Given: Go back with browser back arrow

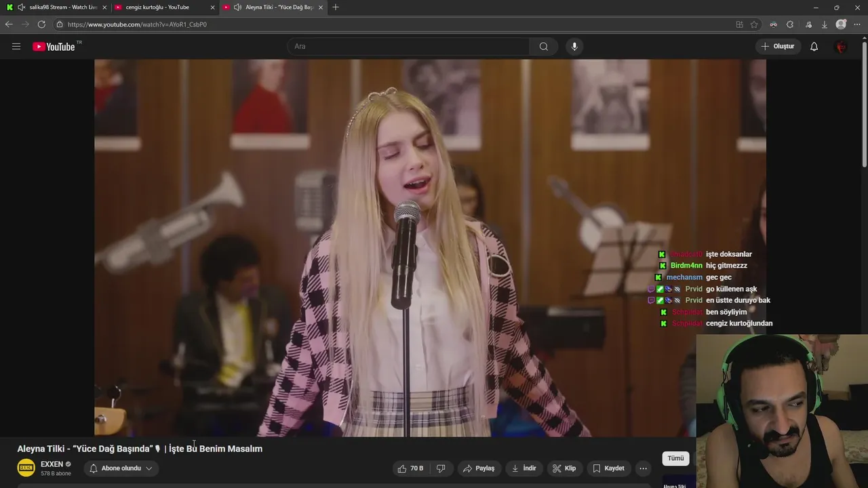Looking at the screenshot, I should point(9,24).
